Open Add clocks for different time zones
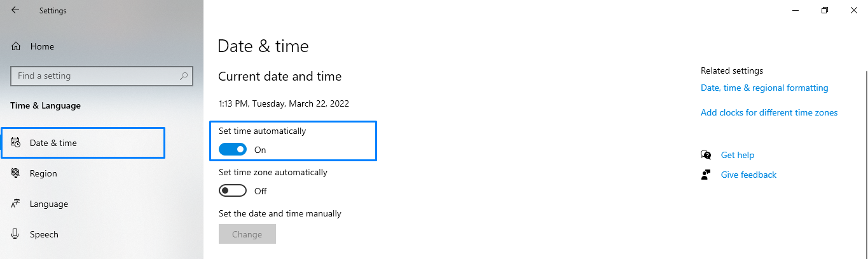 click(769, 112)
